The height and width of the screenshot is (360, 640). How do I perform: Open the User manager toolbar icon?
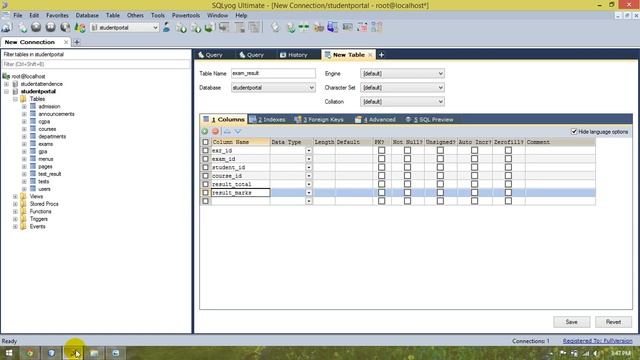click(x=167, y=27)
